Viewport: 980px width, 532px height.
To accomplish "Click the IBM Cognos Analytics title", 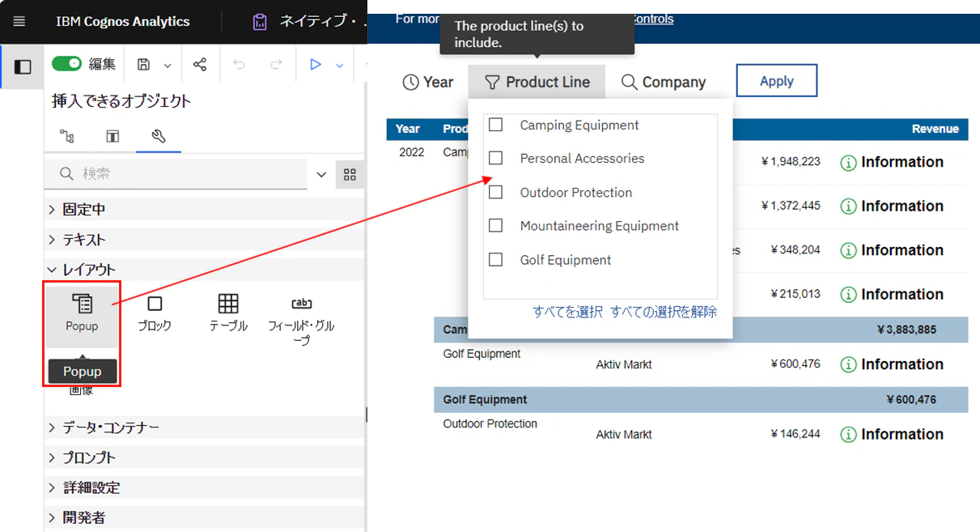I will coord(123,22).
